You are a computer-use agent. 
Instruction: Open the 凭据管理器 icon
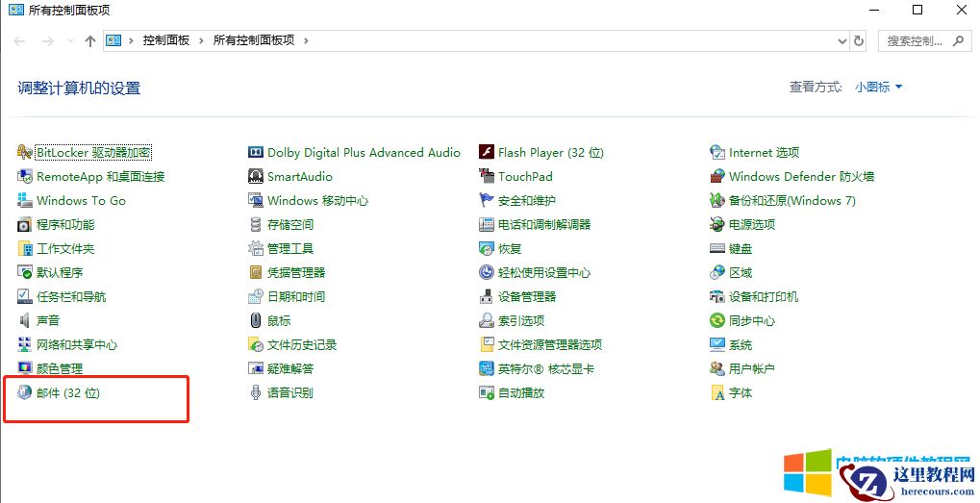(256, 272)
